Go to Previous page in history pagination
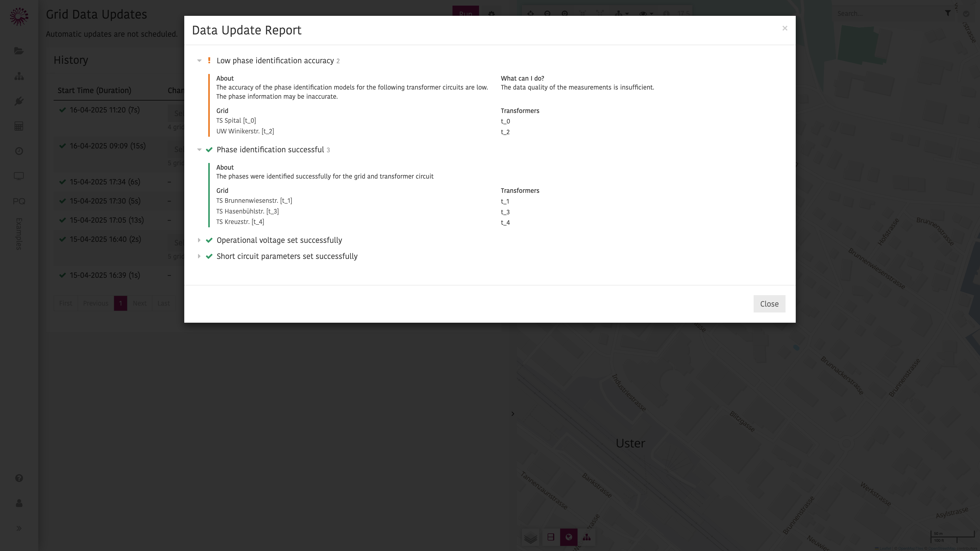The image size is (980, 551). click(95, 303)
